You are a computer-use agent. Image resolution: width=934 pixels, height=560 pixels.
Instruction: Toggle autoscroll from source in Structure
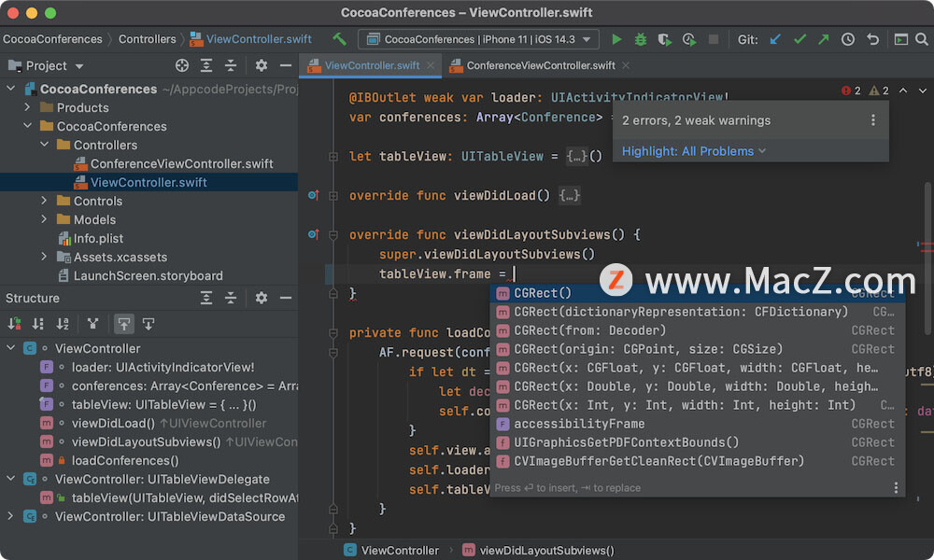149,324
